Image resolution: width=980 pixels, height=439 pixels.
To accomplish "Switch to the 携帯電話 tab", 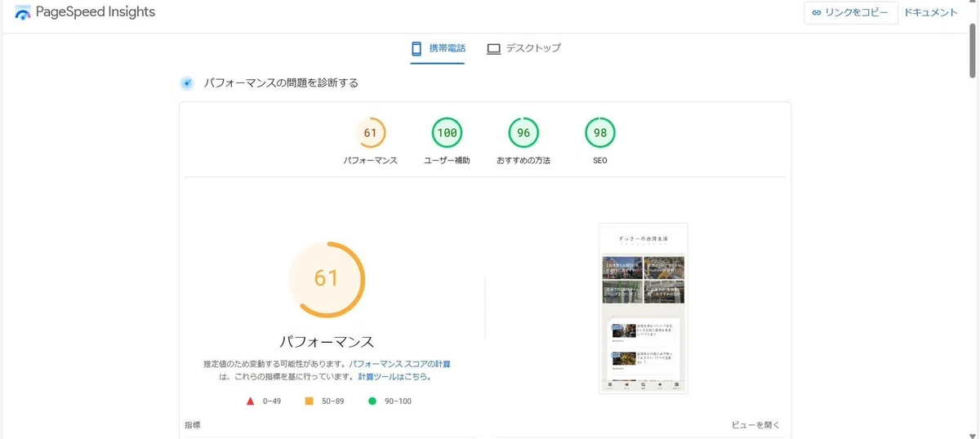I will pyautogui.click(x=438, y=48).
